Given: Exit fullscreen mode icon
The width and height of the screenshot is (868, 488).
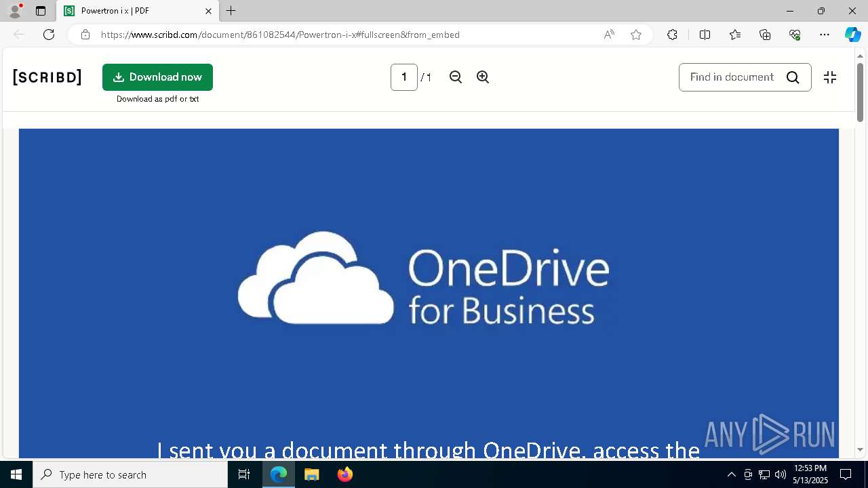Looking at the screenshot, I should click(x=830, y=77).
